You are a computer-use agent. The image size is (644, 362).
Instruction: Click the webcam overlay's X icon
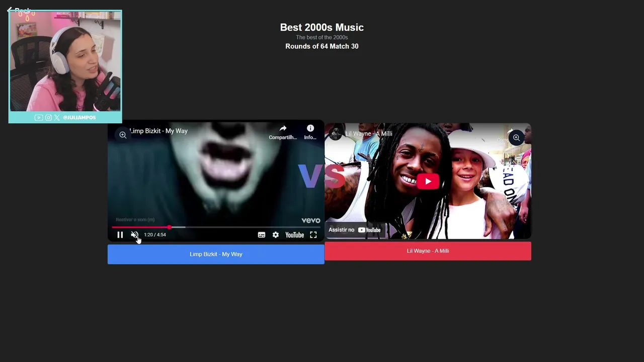pos(57,118)
